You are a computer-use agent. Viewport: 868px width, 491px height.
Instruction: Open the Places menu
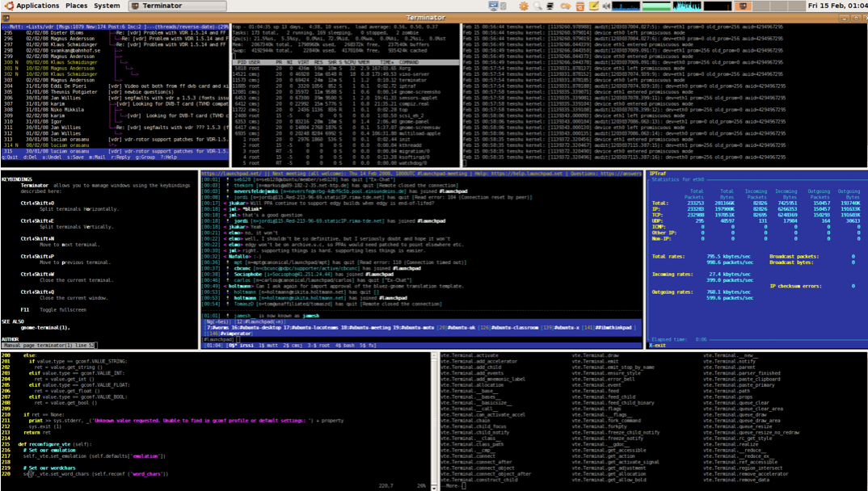[76, 6]
